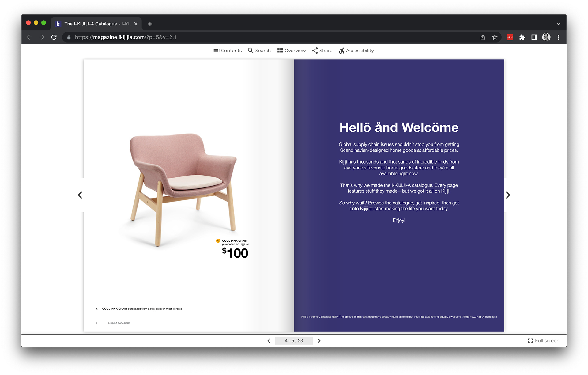
Task: Click the padlock site security icon
Action: [69, 37]
